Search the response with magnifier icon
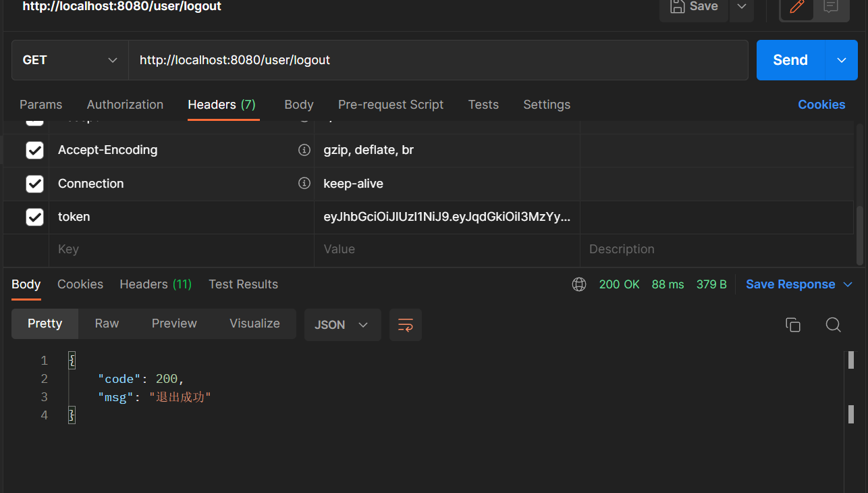The height and width of the screenshot is (493, 868). pos(834,325)
